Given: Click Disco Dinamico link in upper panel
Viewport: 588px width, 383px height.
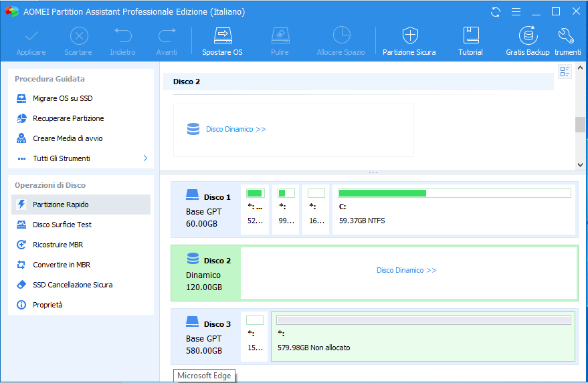Looking at the screenshot, I should (236, 129).
